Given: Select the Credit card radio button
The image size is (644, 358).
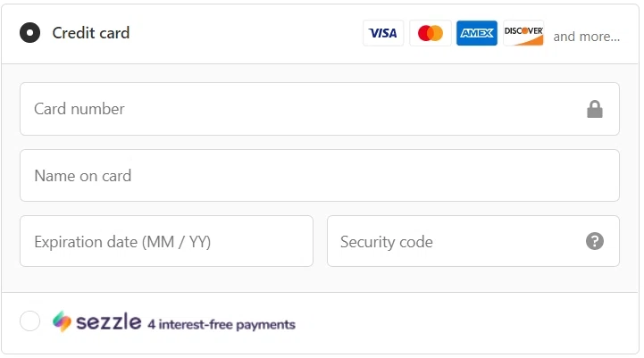Looking at the screenshot, I should [29, 33].
